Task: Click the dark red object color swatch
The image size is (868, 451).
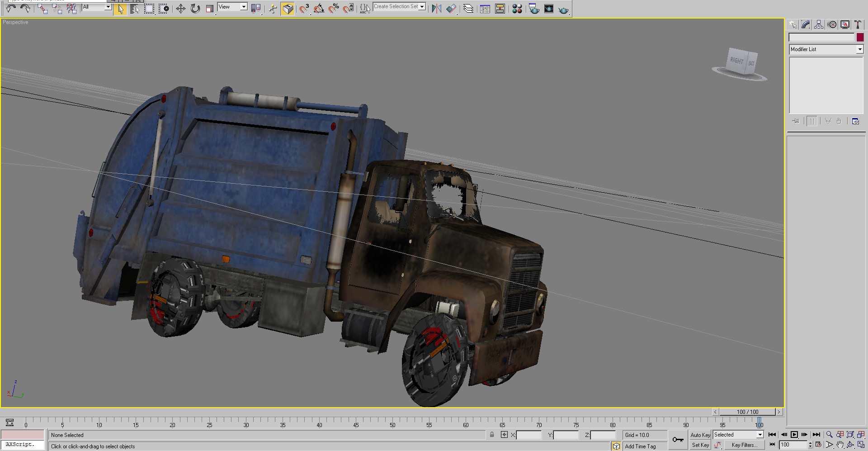Action: [x=860, y=38]
